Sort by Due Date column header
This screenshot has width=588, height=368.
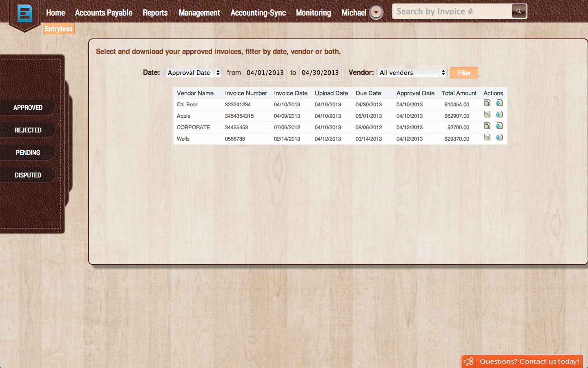click(x=368, y=93)
